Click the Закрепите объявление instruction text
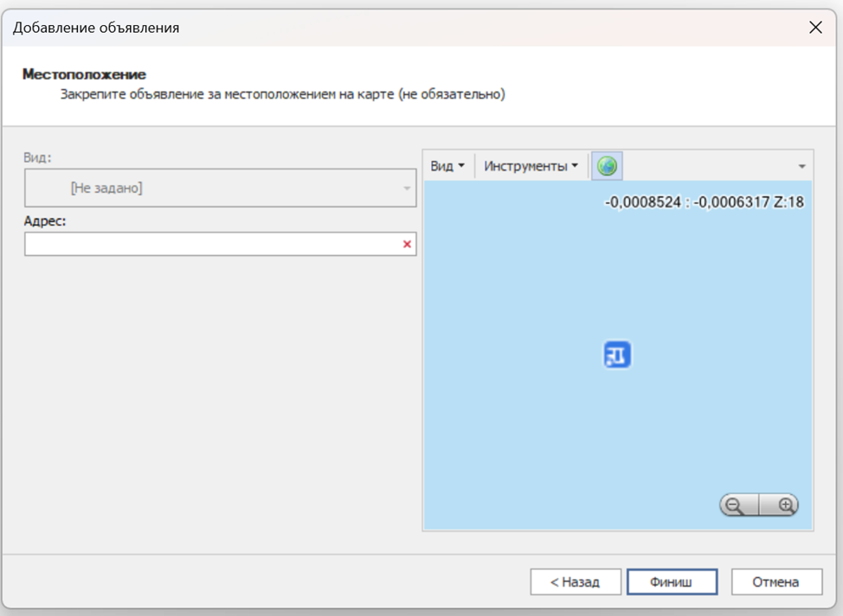The image size is (843, 616). click(282, 93)
